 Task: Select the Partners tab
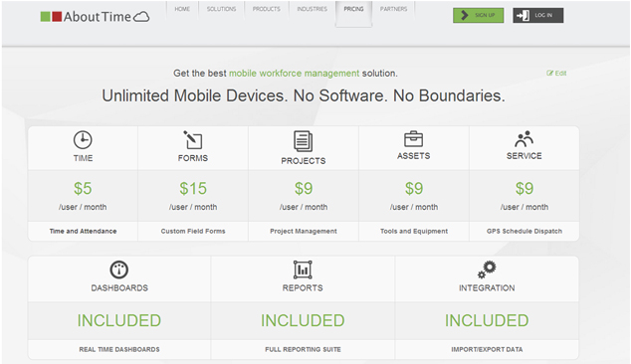tap(393, 9)
